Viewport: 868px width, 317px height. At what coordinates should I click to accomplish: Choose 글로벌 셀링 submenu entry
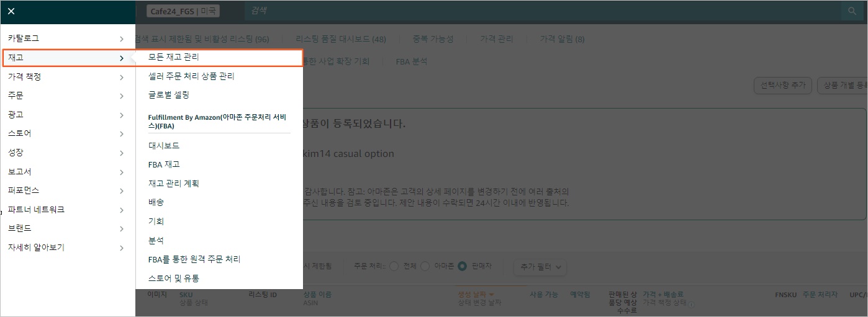[x=169, y=95]
